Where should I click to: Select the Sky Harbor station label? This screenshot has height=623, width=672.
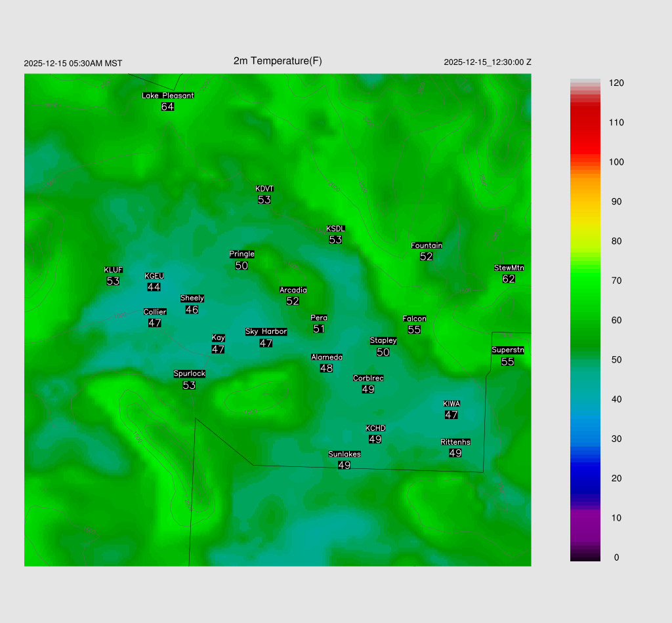click(266, 332)
